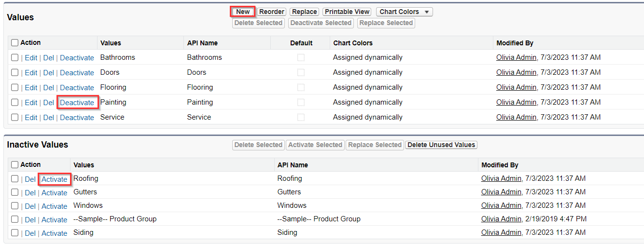
Task: Toggle Default checkbox for Bathrooms row
Action: [x=301, y=57]
